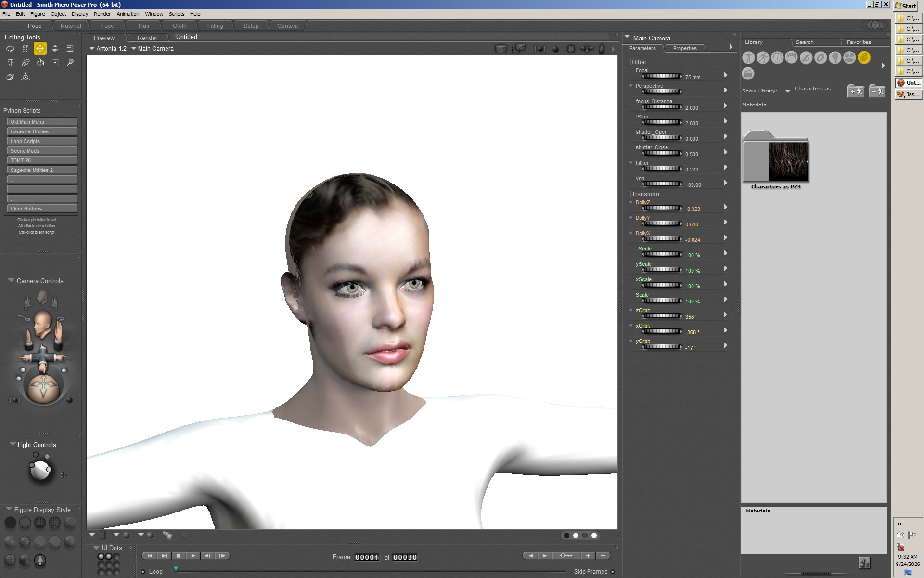Open the Materials palette library category

[x=864, y=58]
